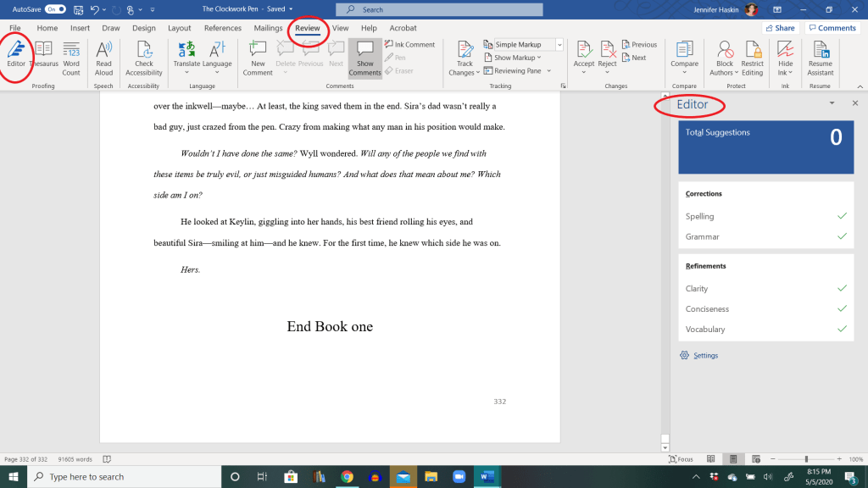Toggle Show Comments button
The height and width of the screenshot is (488, 868).
point(364,56)
